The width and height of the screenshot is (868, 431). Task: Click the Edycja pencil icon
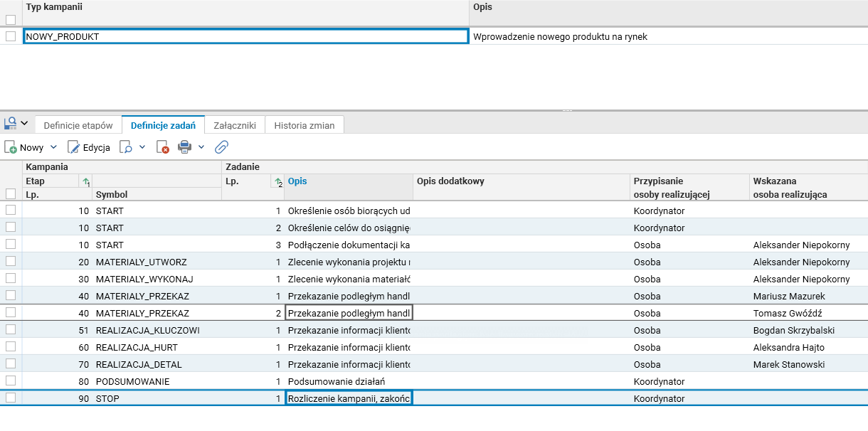point(74,147)
